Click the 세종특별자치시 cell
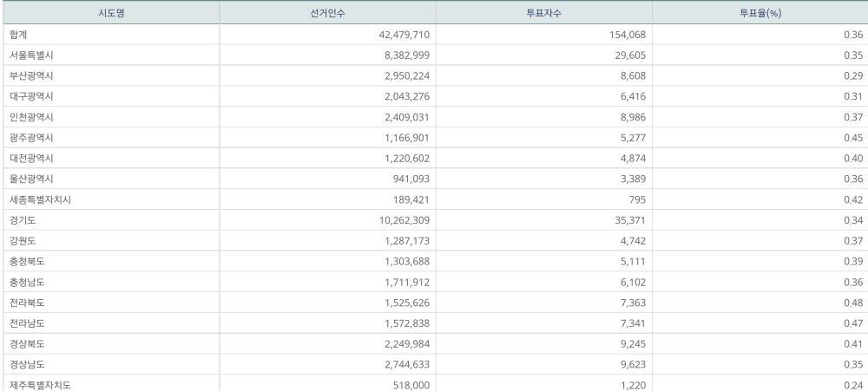The width and height of the screenshot is (868, 391). pos(36,198)
